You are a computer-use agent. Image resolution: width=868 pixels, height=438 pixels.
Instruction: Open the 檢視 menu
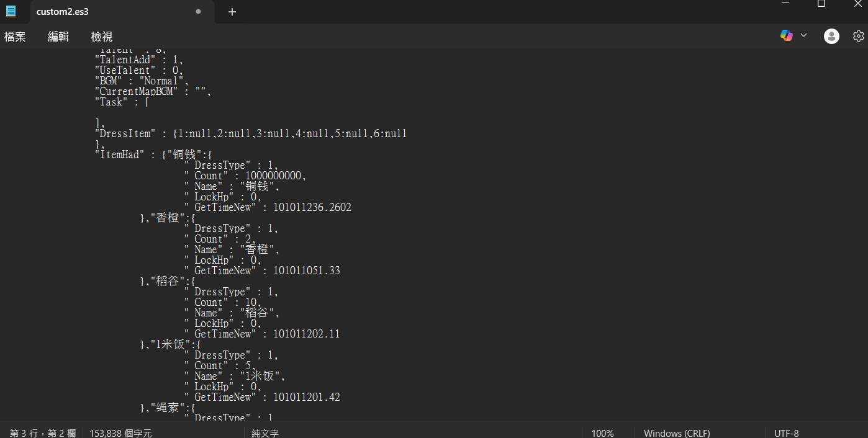coord(102,37)
